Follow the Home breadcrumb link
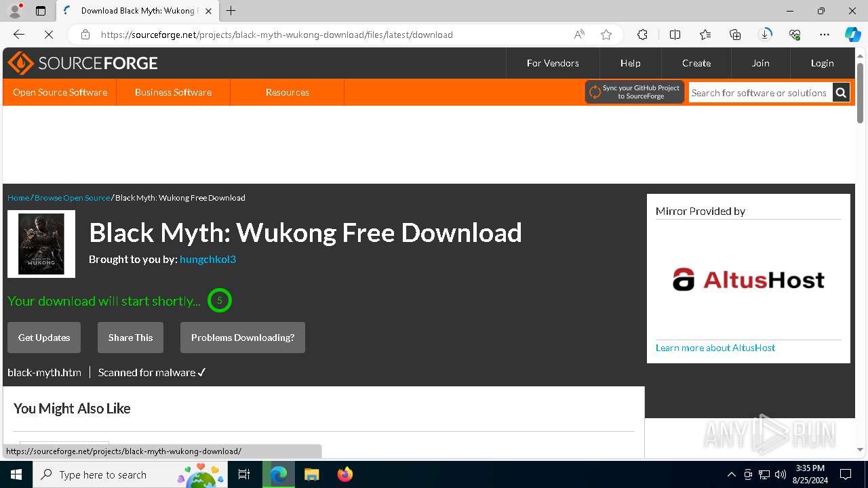This screenshot has width=868, height=488. [x=18, y=198]
